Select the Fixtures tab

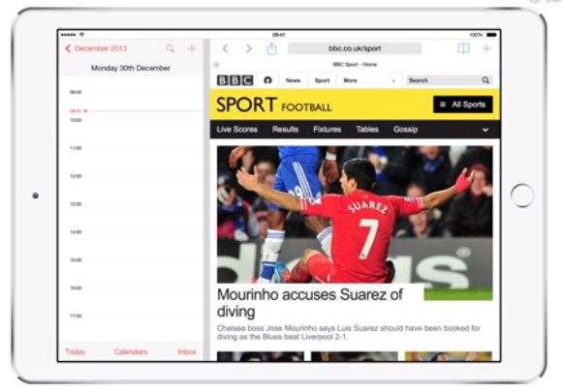click(x=327, y=130)
